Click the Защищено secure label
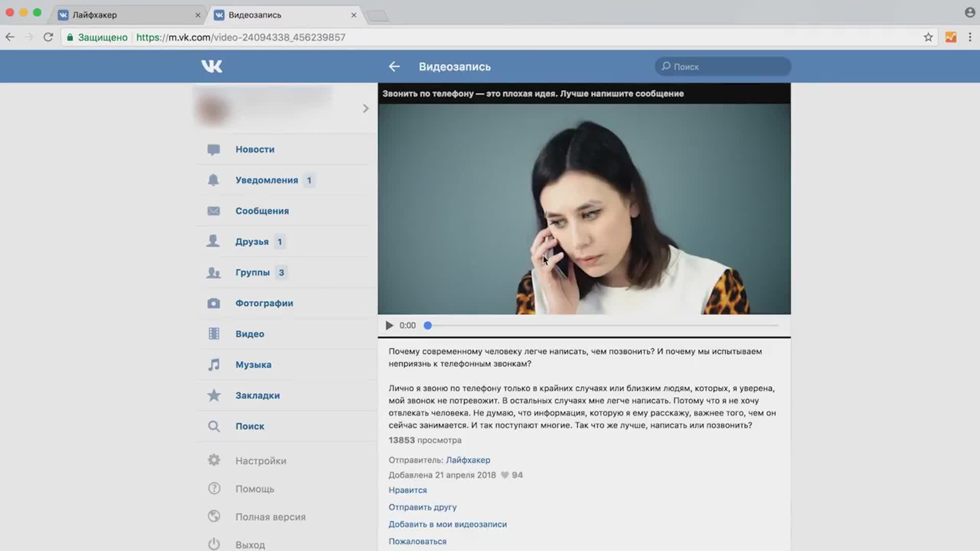This screenshot has height=551, width=980. 103,37
